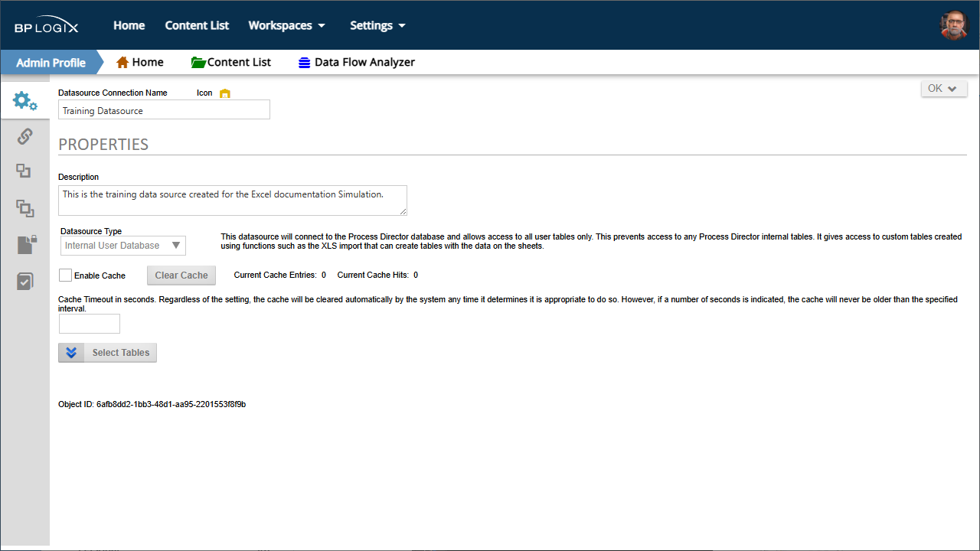Screen dimensions: 980x551
Task: Open the Datasource Type dropdown
Action: click(122, 246)
